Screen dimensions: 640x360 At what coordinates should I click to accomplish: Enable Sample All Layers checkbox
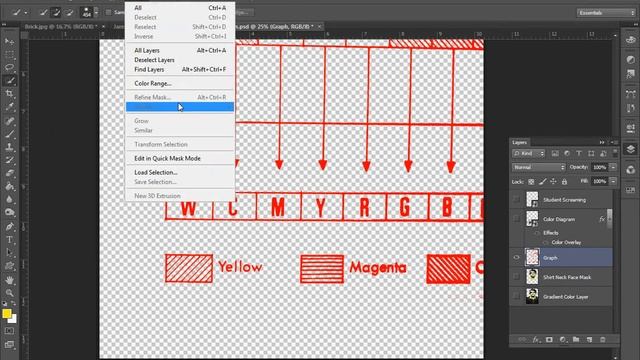(x=109, y=13)
